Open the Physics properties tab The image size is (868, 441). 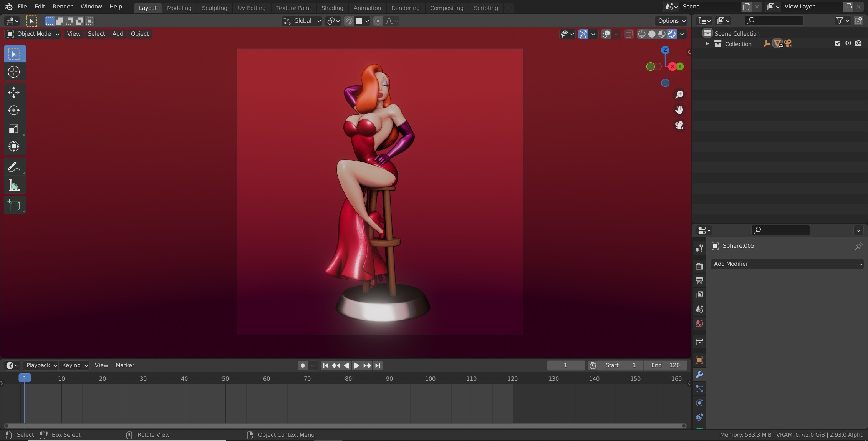click(x=699, y=403)
